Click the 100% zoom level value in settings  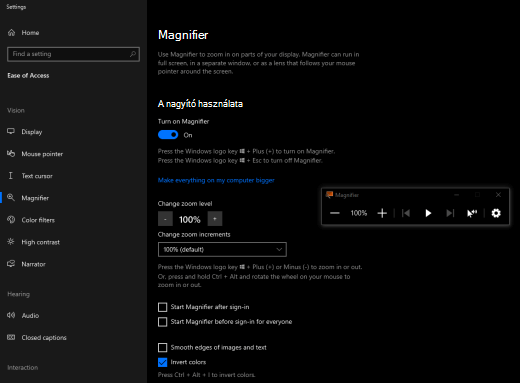190,219
